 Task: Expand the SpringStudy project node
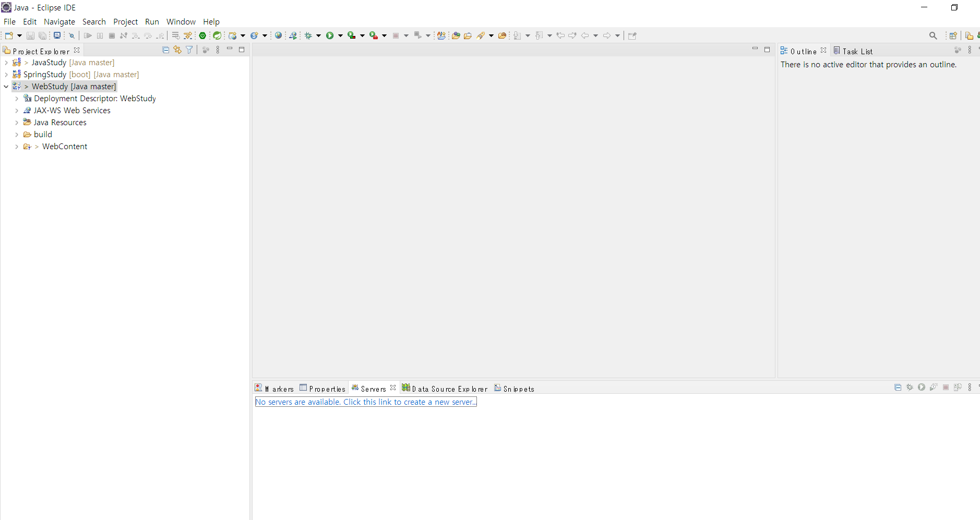tap(6, 75)
